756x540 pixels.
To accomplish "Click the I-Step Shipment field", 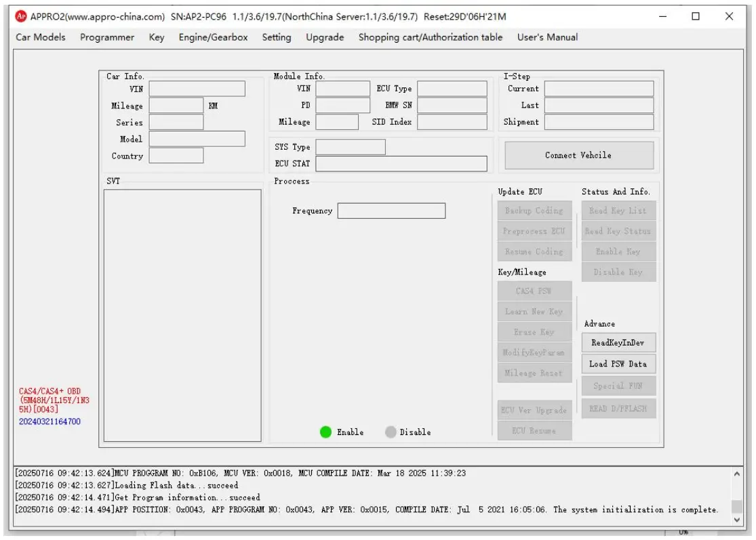I will coord(599,122).
